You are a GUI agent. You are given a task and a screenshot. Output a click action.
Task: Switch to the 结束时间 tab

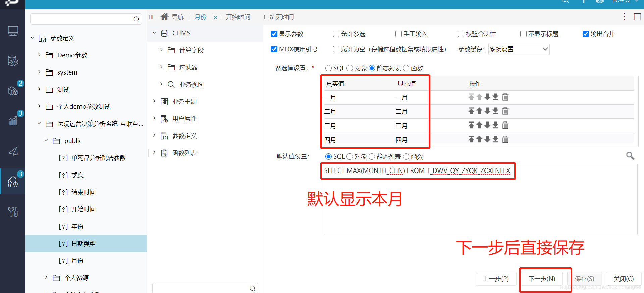coord(282,17)
